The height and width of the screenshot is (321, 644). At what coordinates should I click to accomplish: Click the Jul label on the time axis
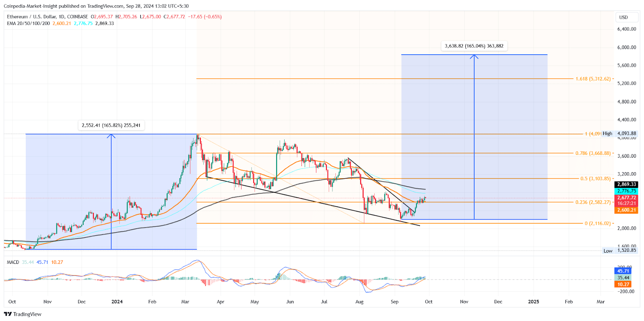(324, 302)
